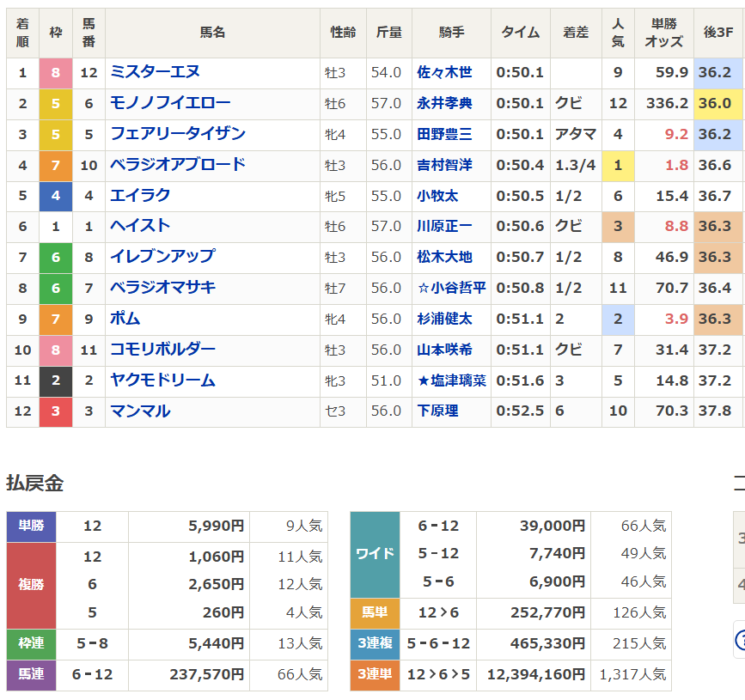
Task: Click the 着差 column header
Action: pyautogui.click(x=576, y=33)
